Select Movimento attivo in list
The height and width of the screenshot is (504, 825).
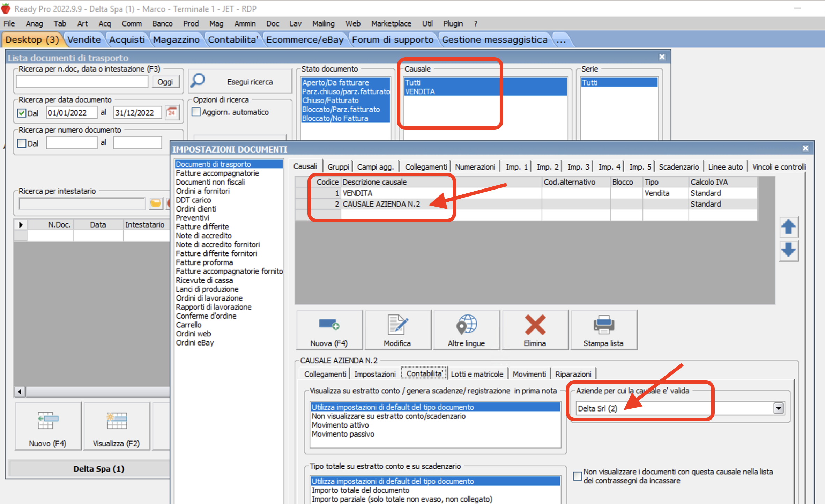pyautogui.click(x=340, y=425)
